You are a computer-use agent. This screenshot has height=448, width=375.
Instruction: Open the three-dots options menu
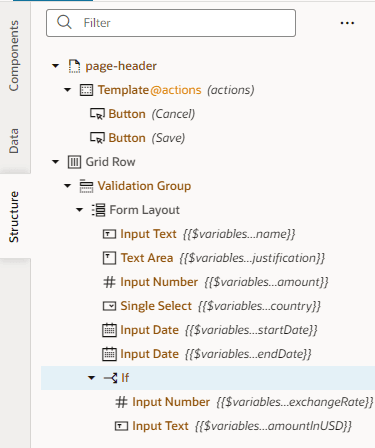(347, 23)
